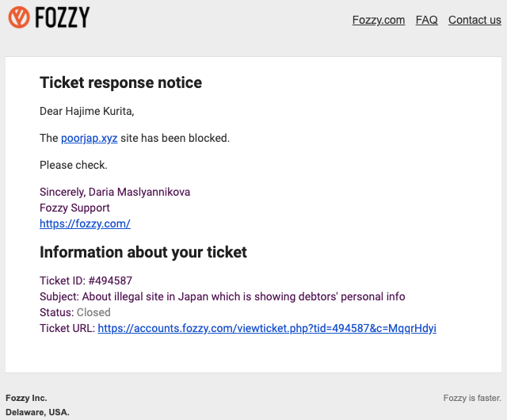Screen dimensions: 507x420
Task: Click the Fozzy is faster. tagline
Action: tap(472, 397)
